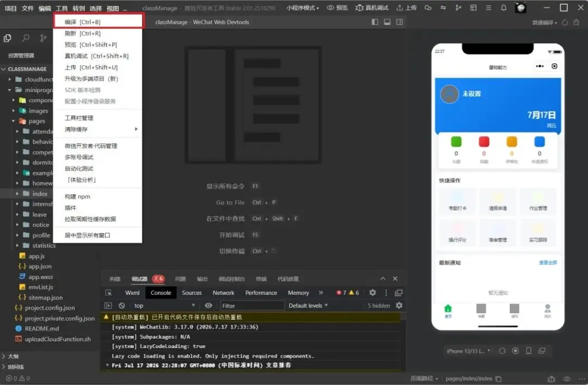Toggle the split editor layout icon
This screenshot has height=385, width=588.
[x=400, y=22]
